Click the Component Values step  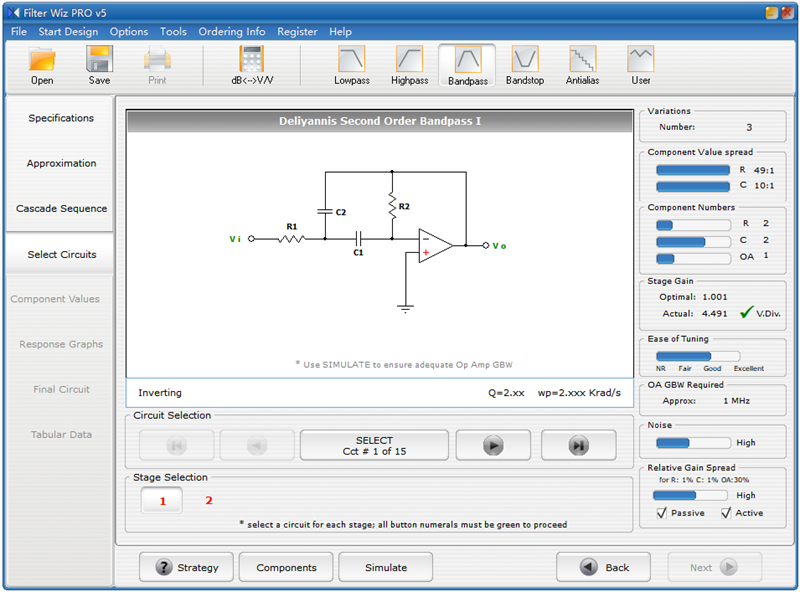(x=55, y=299)
